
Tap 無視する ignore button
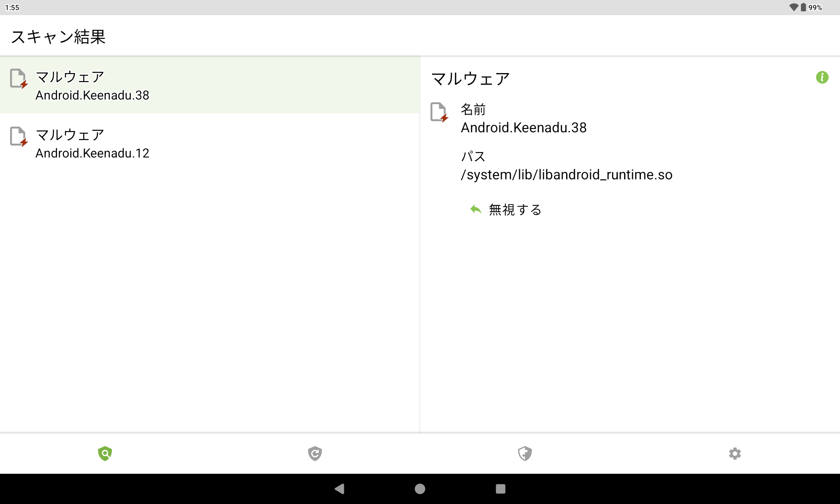[515, 210]
